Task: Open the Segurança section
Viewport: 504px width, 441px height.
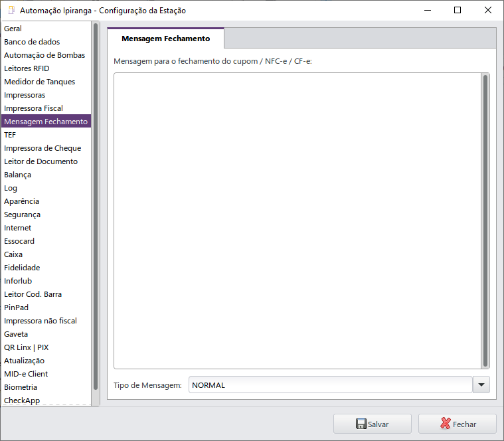Action: click(x=46, y=215)
